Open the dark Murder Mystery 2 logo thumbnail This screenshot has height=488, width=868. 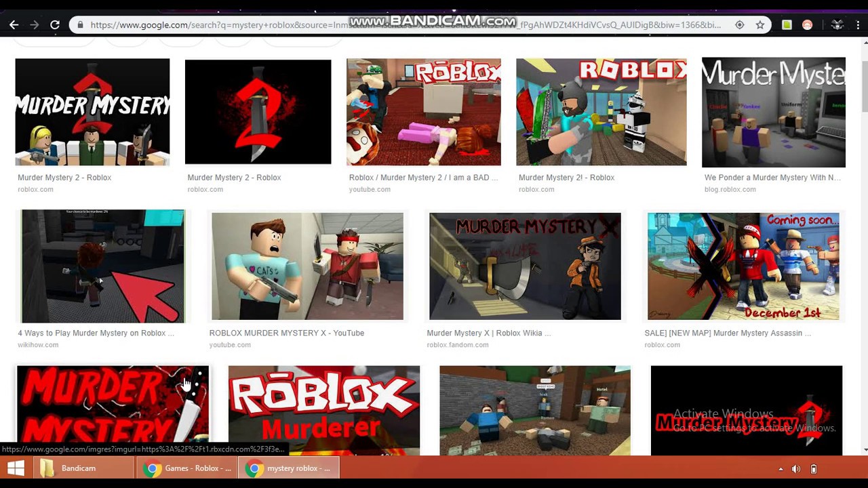pyautogui.click(x=747, y=411)
